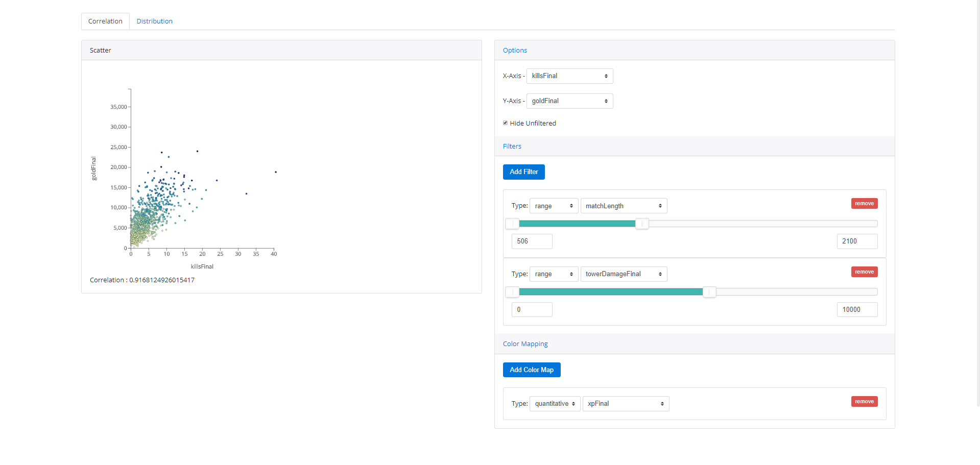
Task: Select the Correlation tab
Action: coord(105,21)
